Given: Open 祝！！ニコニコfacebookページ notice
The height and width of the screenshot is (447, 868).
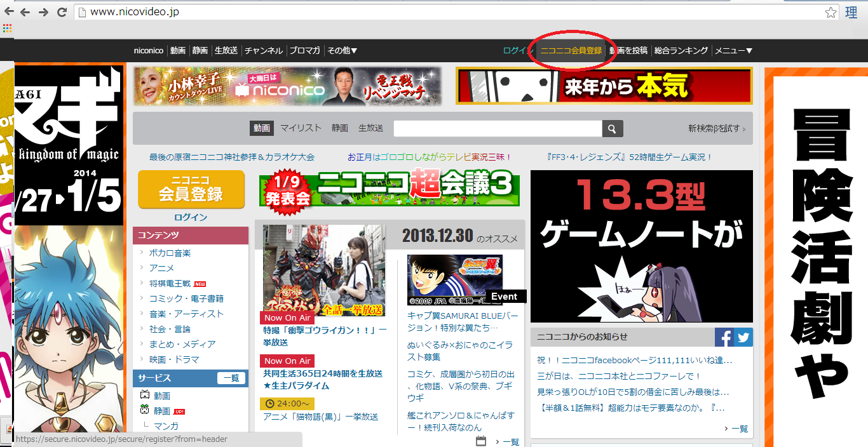Looking at the screenshot, I should click(x=635, y=361).
